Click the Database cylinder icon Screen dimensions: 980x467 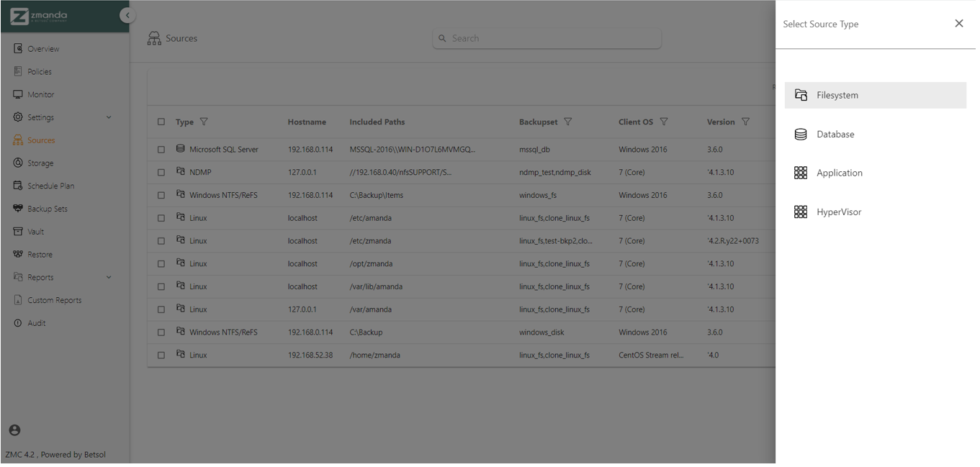(x=801, y=135)
